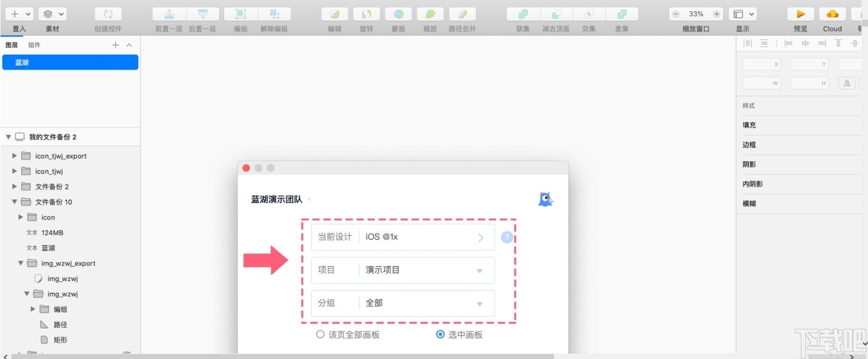Image resolution: width=868 pixels, height=359 pixels.
Task: Click the Intersect (交集) boolean icon
Action: 589,14
